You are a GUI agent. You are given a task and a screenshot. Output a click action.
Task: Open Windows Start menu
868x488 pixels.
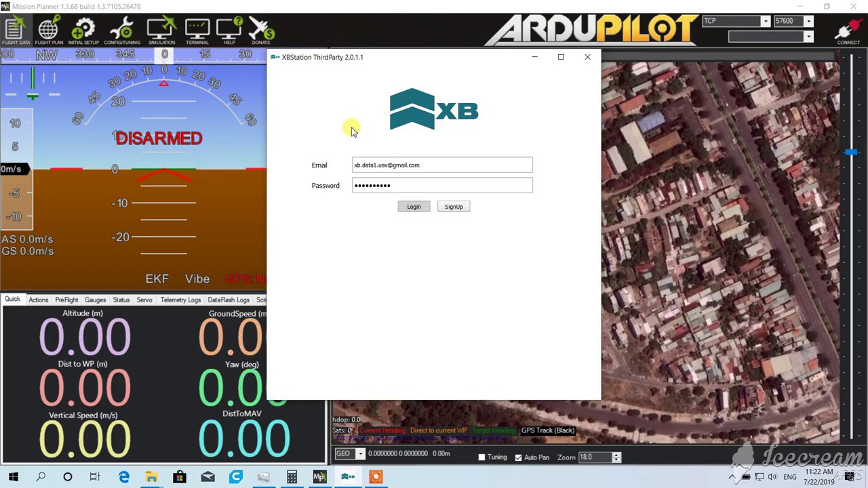[x=14, y=477]
